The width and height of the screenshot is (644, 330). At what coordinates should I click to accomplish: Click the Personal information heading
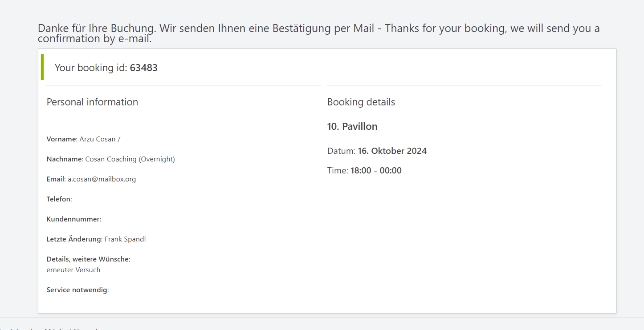click(92, 102)
